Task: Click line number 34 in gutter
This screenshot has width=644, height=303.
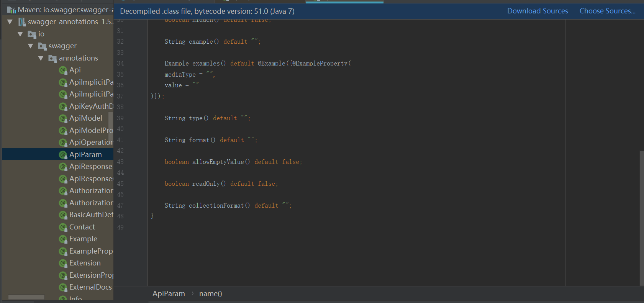Action: (120, 64)
